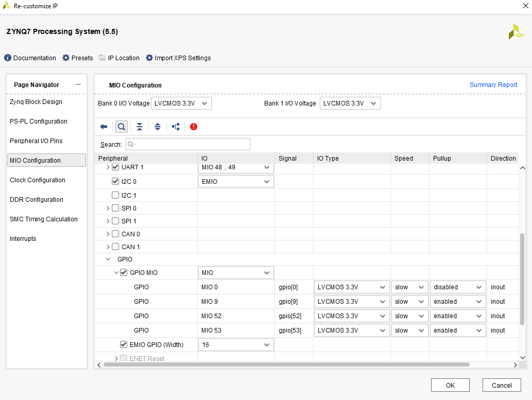532x400 pixels.
Task: Go to Zynq Block Design page
Action: click(36, 102)
